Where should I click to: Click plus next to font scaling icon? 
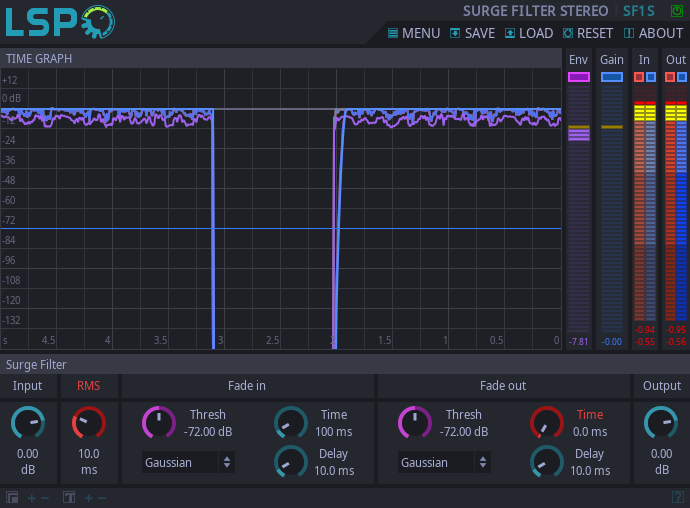point(89,498)
